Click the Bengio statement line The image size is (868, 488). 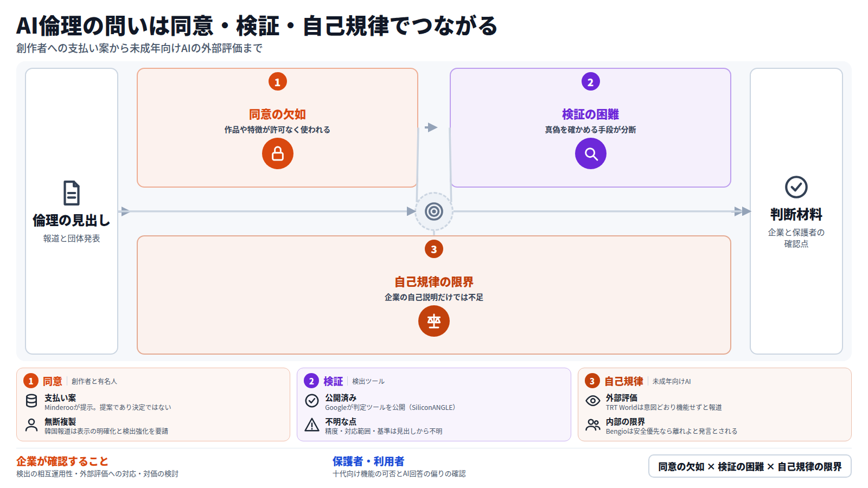tap(672, 431)
